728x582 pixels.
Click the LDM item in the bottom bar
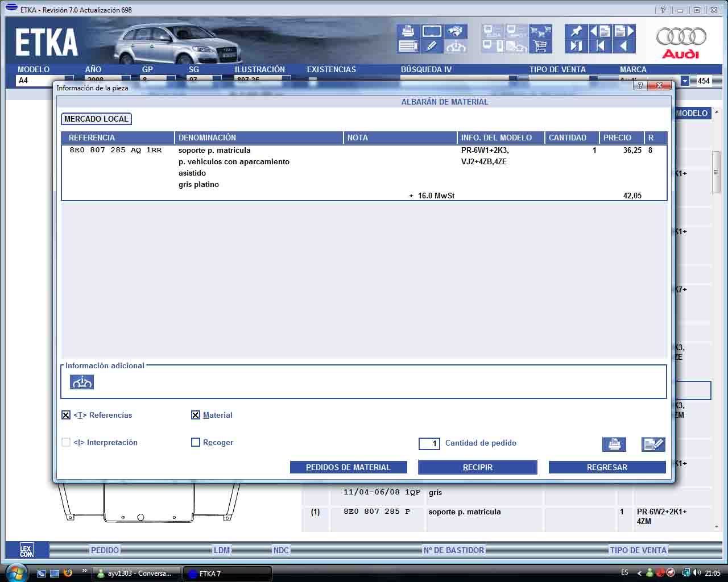[222, 550]
